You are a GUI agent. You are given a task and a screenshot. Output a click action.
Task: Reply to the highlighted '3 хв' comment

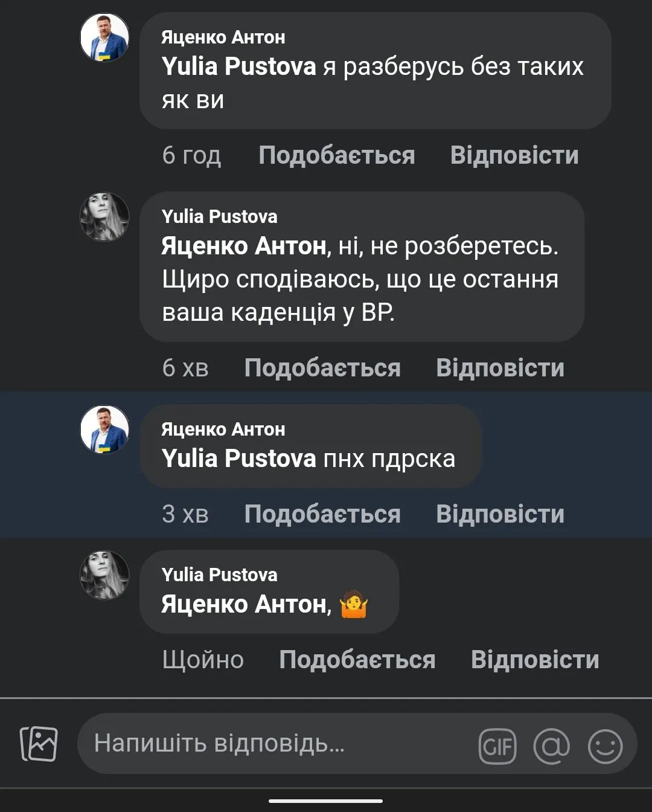[500, 514]
